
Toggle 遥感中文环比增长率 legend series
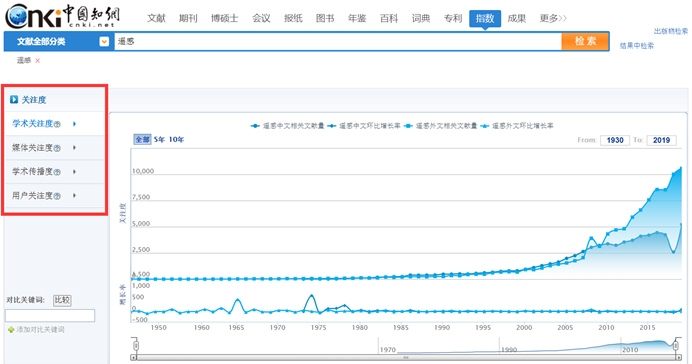coord(364,126)
